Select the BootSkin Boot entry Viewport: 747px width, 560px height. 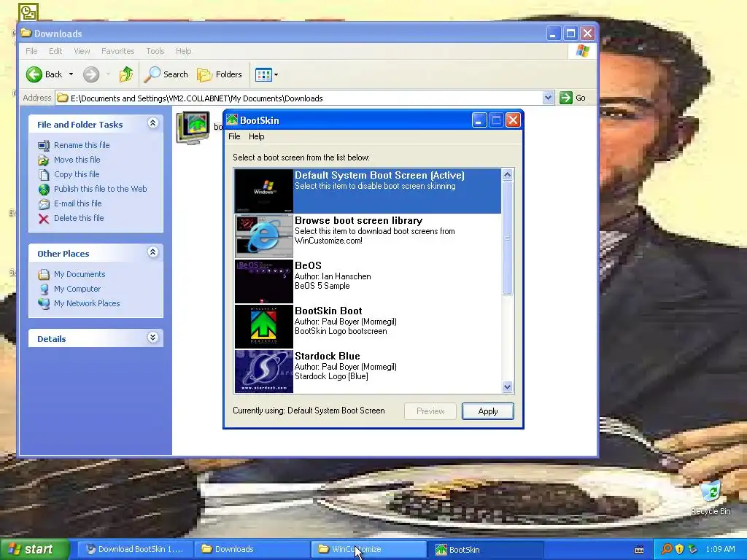click(x=368, y=326)
